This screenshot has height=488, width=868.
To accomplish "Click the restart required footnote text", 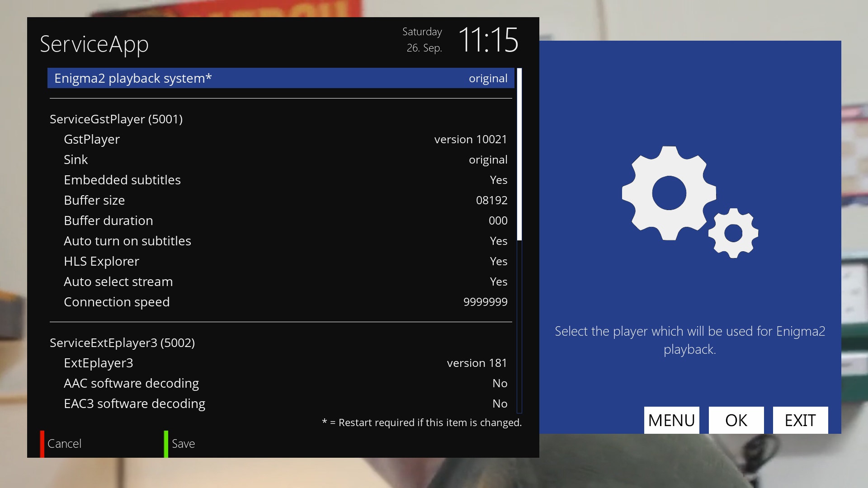I will [422, 422].
